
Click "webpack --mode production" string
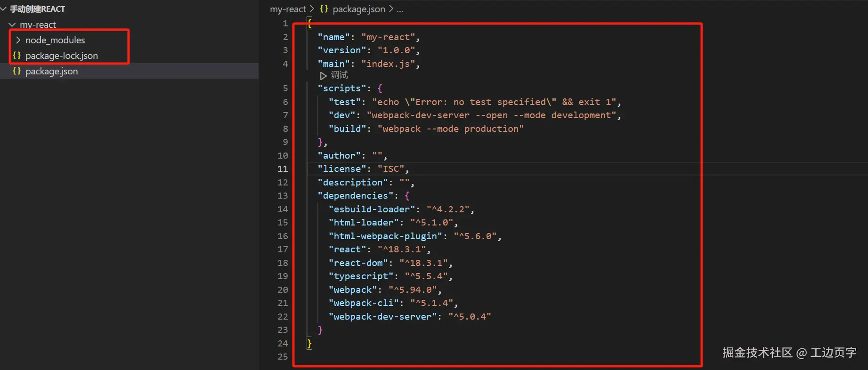pyautogui.click(x=451, y=129)
